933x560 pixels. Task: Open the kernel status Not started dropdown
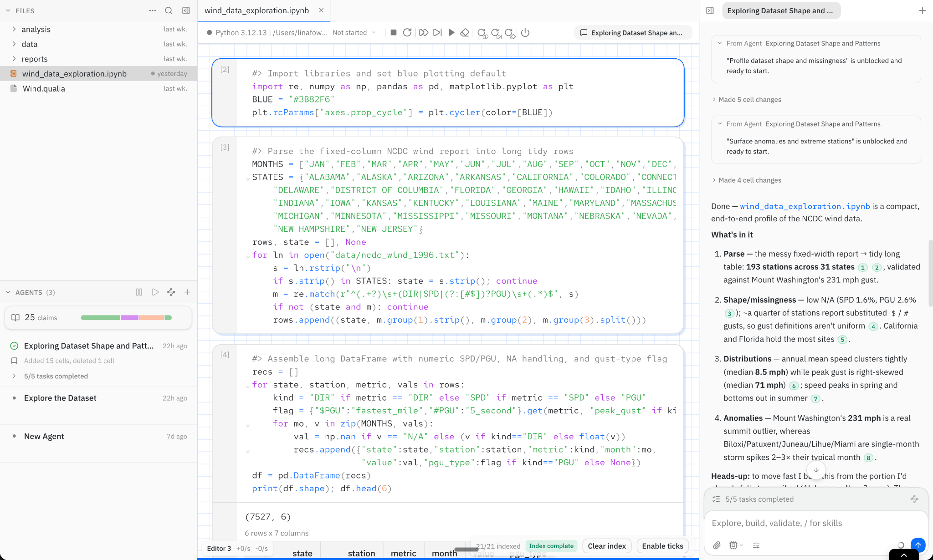pyautogui.click(x=354, y=32)
